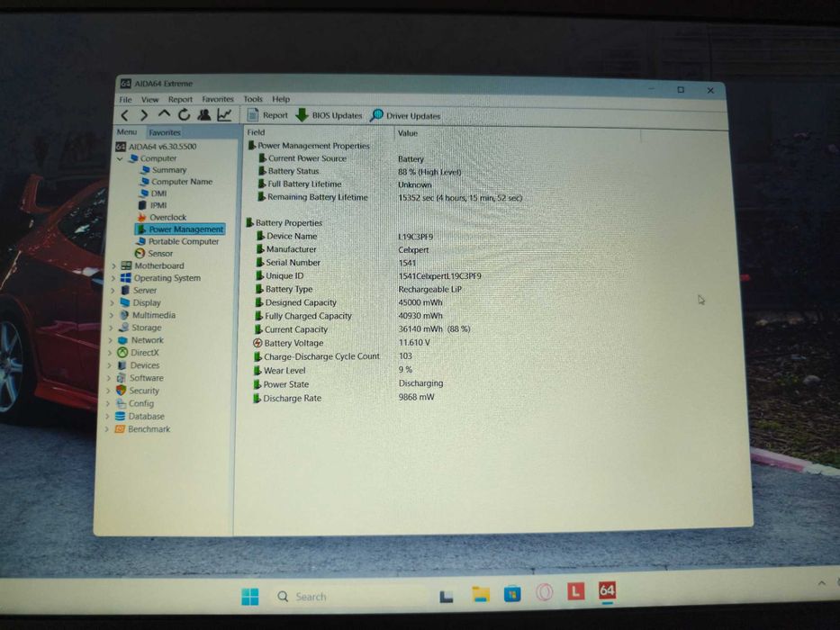This screenshot has width=840, height=630.
Task: Click the Security shield icon in the tree
Action: point(122,391)
